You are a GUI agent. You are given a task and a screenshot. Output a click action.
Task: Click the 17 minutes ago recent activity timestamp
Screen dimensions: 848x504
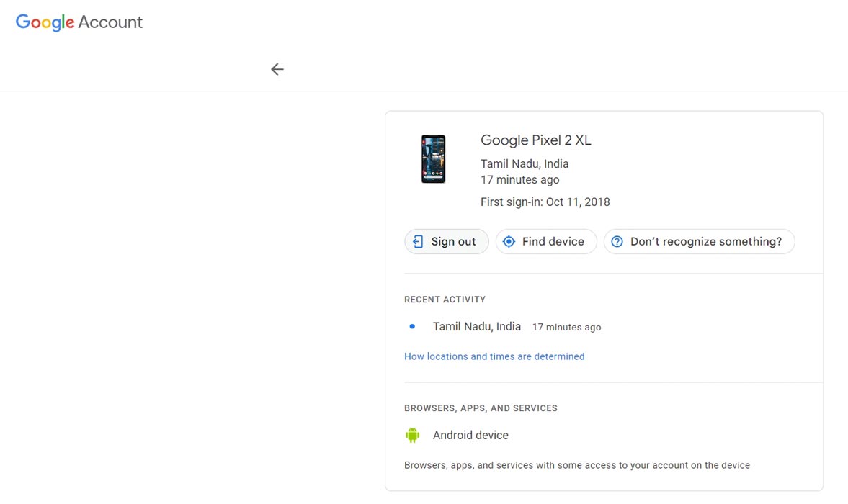(567, 327)
